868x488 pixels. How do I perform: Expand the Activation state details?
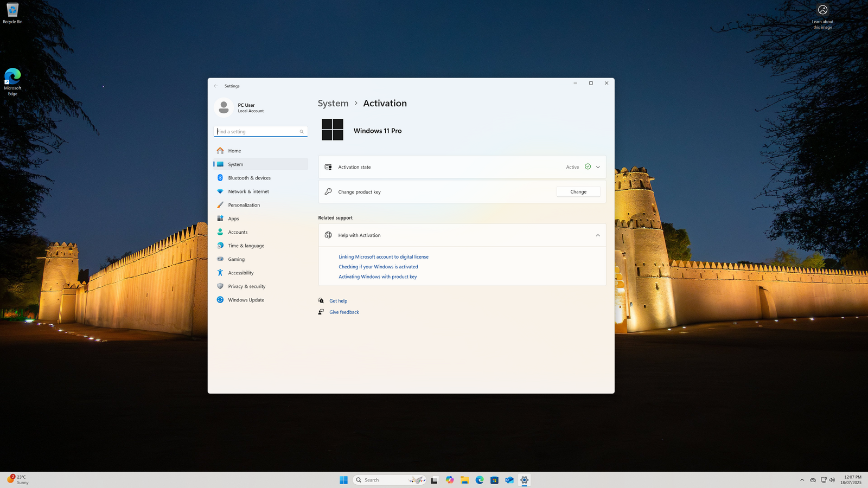pos(598,167)
